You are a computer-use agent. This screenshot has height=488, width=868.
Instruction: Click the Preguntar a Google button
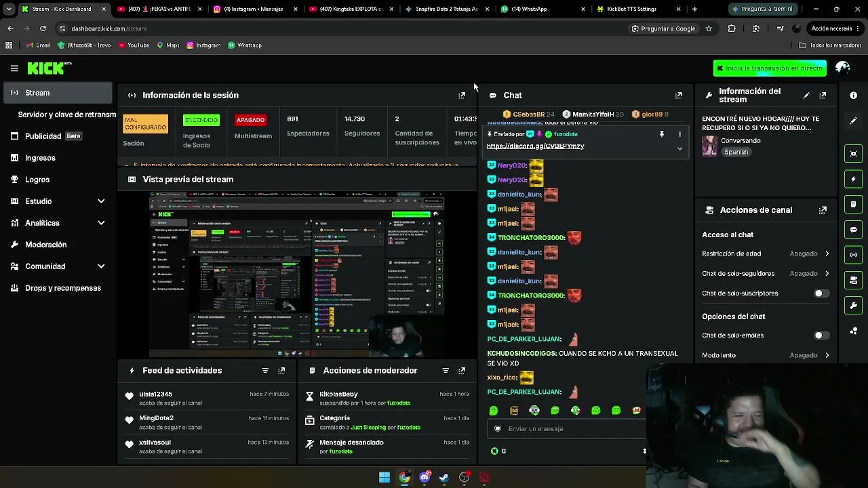pos(664,28)
